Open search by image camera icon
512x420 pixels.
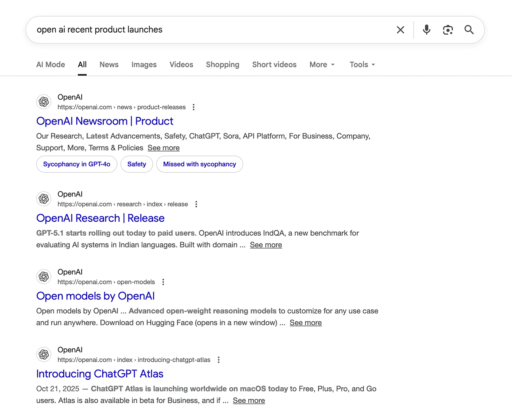[x=448, y=30]
